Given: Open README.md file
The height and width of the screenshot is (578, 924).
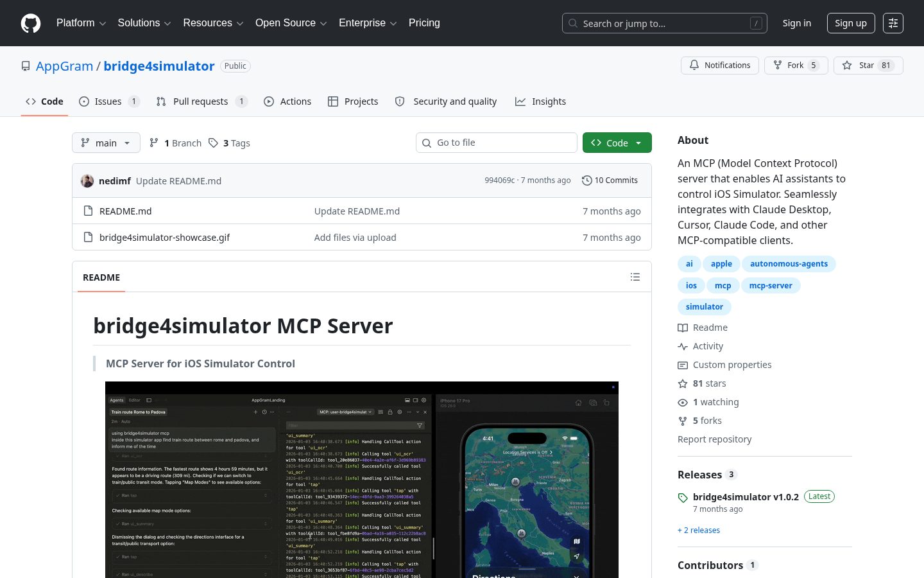Looking at the screenshot, I should [x=126, y=211].
